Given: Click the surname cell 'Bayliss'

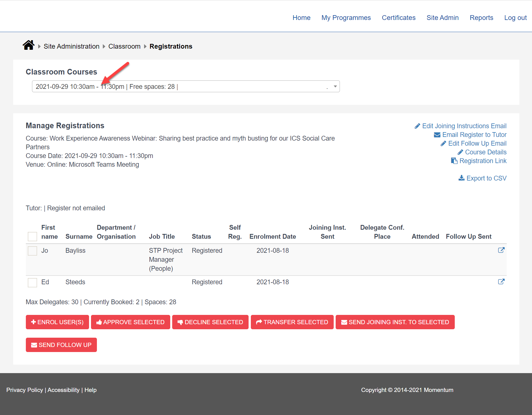Looking at the screenshot, I should [x=75, y=251].
